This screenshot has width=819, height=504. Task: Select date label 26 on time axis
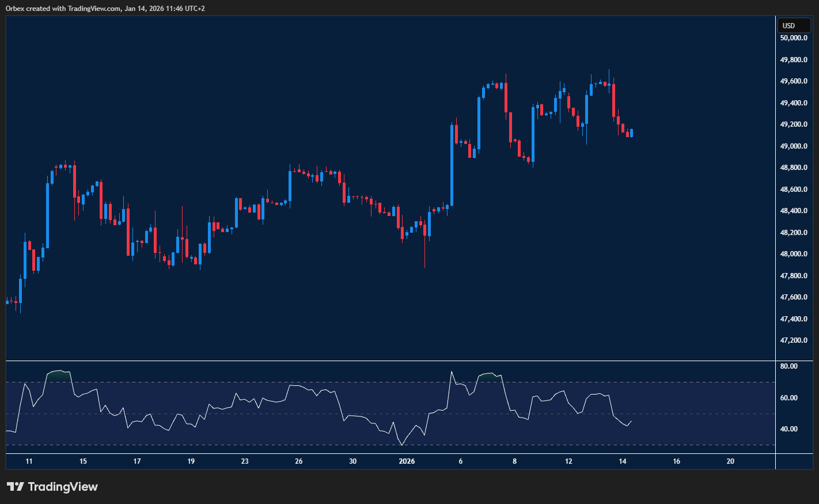(298, 461)
